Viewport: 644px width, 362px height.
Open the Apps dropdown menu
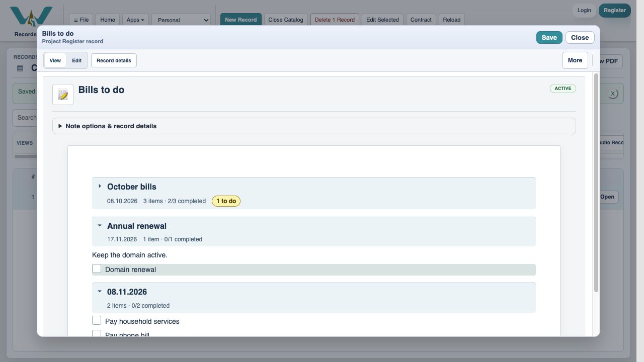pyautogui.click(x=135, y=20)
